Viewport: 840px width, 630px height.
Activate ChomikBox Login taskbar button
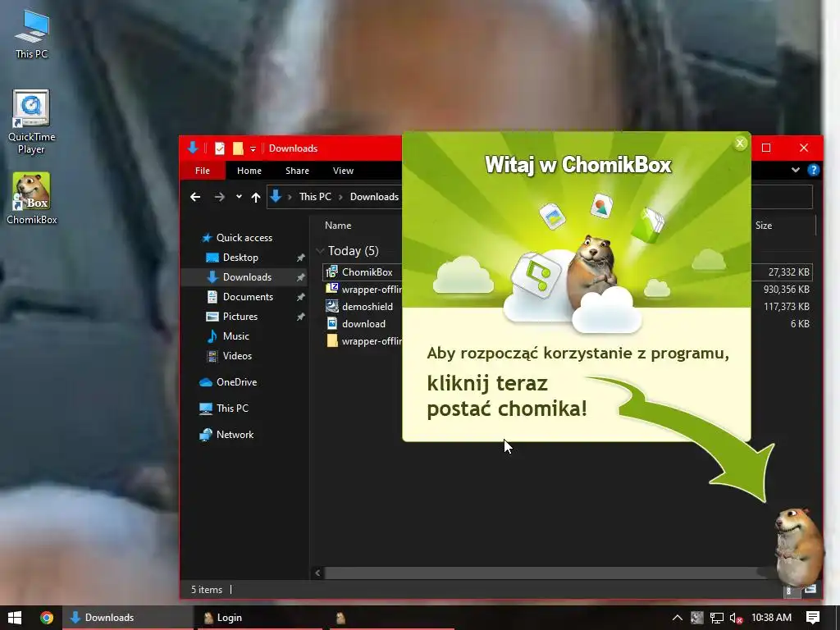(260, 618)
